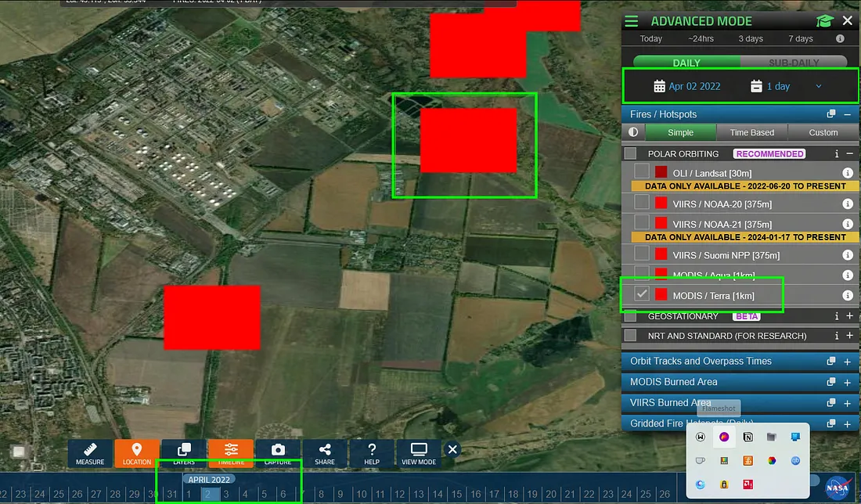This screenshot has width=861, height=504.
Task: Select the Measure tool
Action: click(90, 452)
